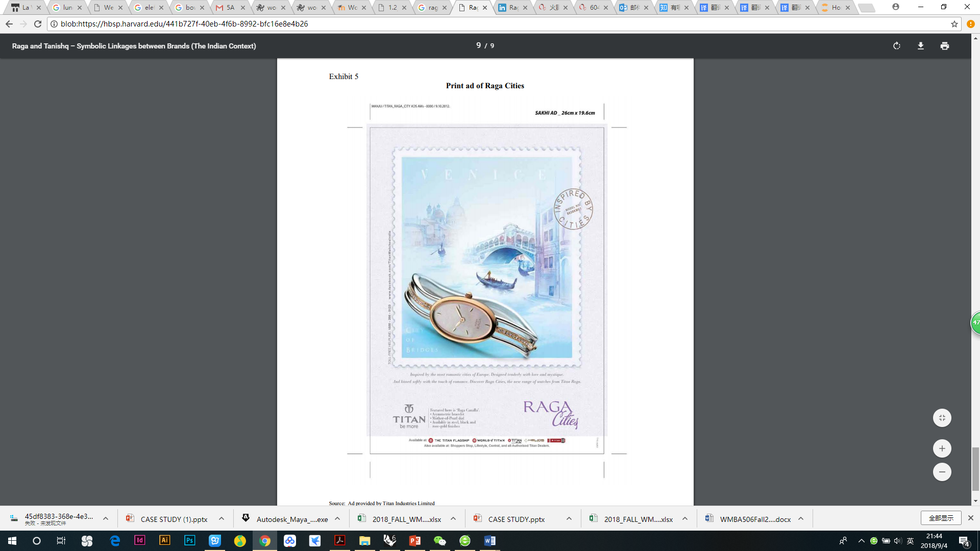Open downloaded WMBA506Fall2 docx file
The image size is (980, 551).
coord(748,519)
